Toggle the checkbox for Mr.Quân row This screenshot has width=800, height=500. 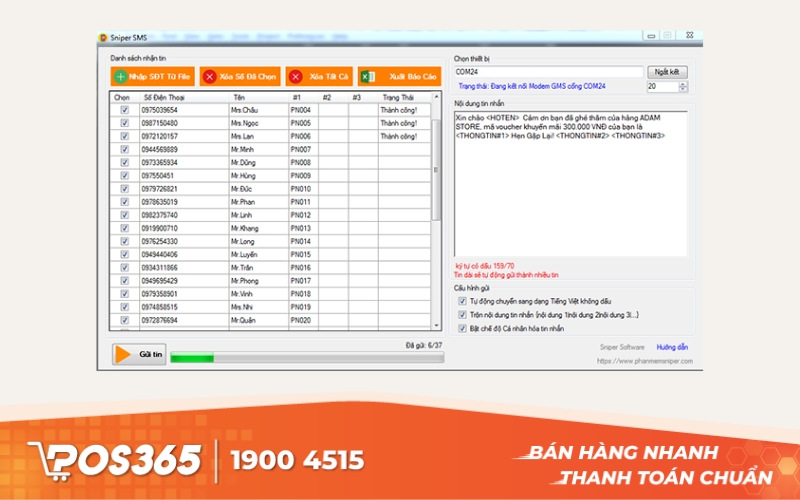(124, 320)
